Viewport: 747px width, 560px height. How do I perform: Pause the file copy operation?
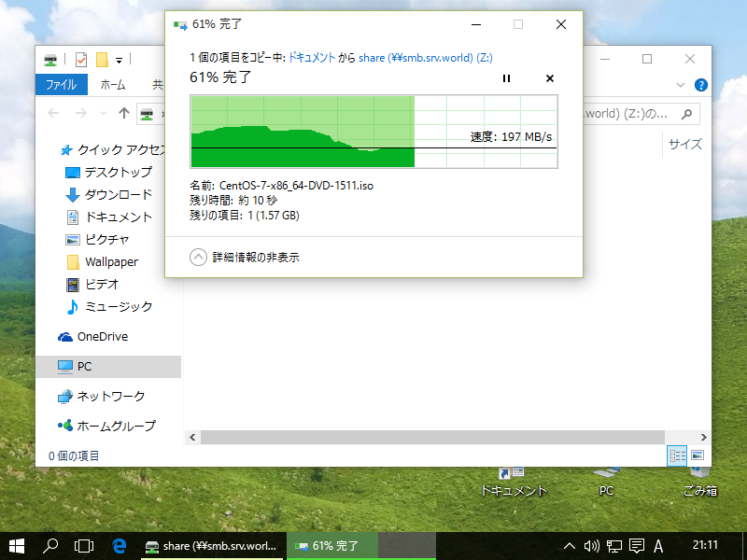tap(506, 78)
